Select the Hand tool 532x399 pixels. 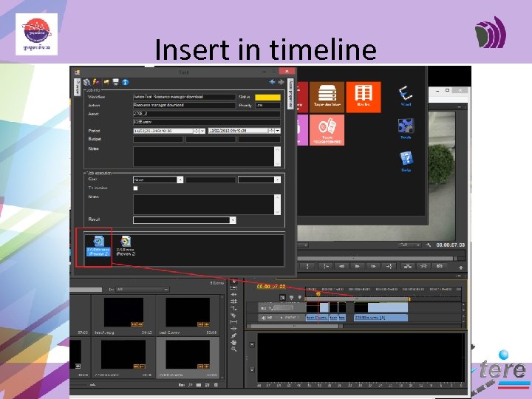(x=233, y=342)
